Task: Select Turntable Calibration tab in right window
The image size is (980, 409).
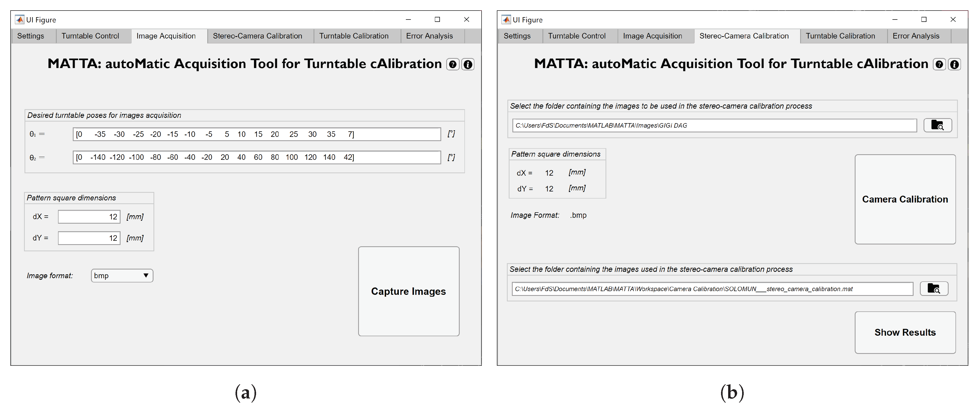Action: point(840,36)
